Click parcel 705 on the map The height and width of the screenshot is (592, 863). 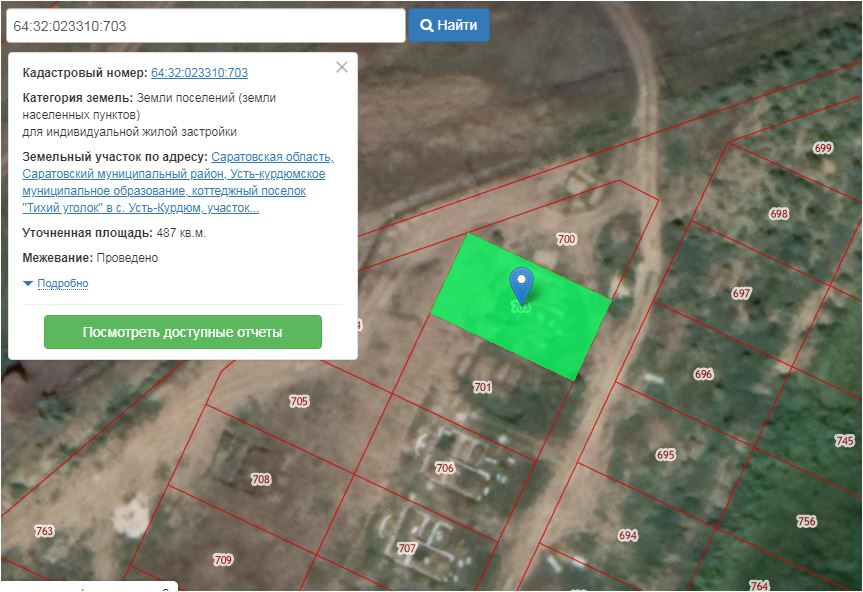click(x=299, y=401)
